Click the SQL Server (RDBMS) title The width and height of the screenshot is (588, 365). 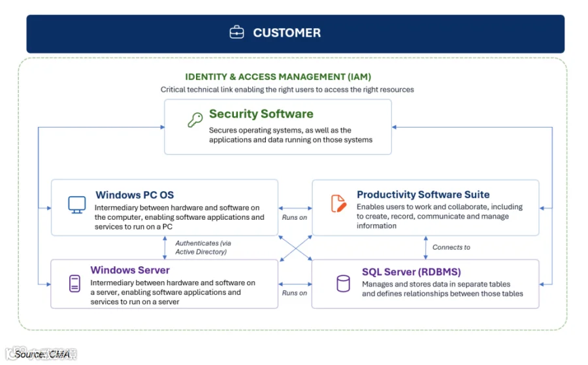(x=412, y=272)
